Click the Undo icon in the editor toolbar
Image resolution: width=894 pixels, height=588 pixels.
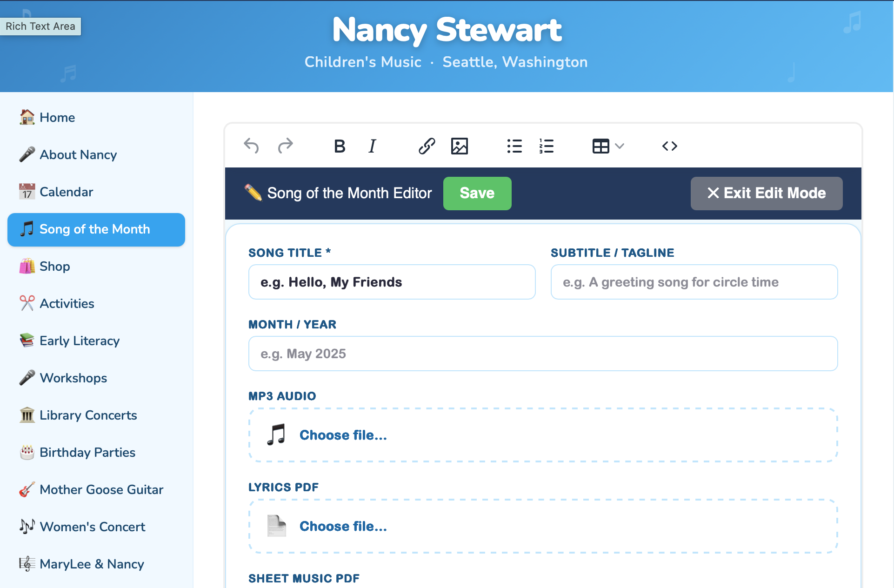[251, 146]
